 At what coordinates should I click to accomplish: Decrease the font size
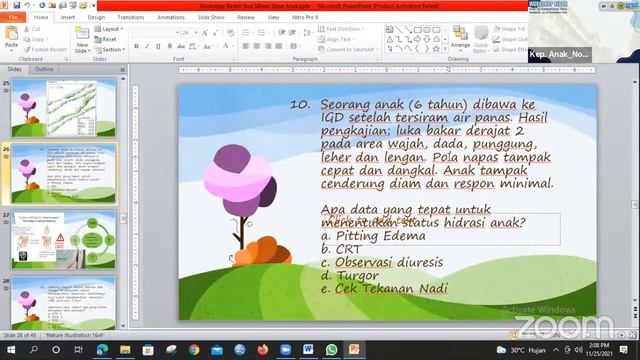[215, 33]
